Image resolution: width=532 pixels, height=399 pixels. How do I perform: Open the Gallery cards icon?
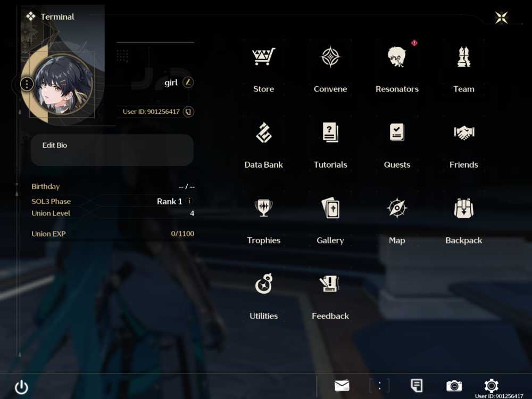(x=330, y=208)
